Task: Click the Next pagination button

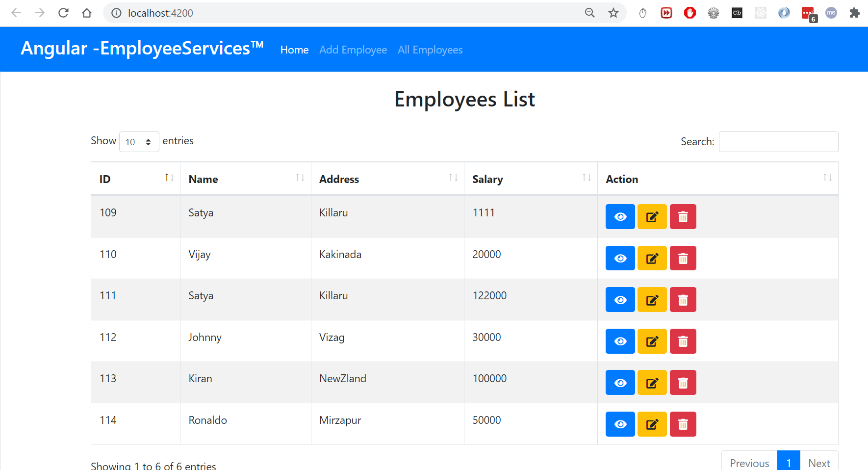Action: 818,463
